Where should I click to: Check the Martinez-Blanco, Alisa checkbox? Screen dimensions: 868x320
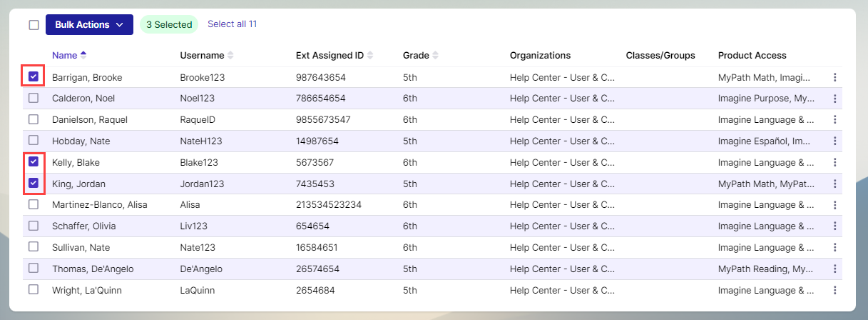(x=34, y=204)
